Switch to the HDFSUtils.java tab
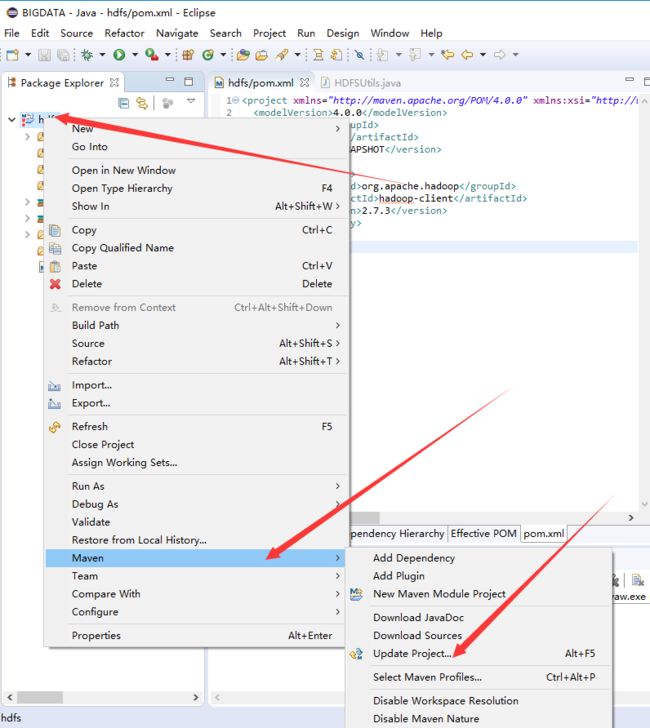 pos(360,83)
